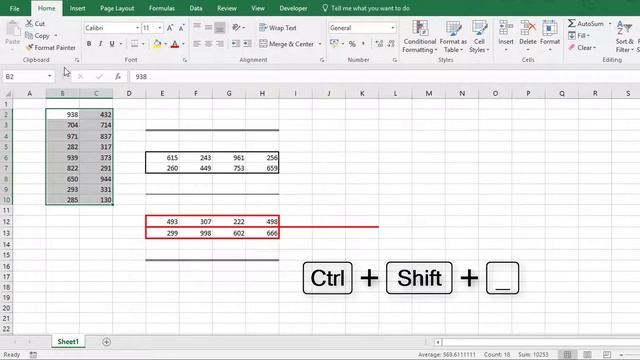Image resolution: width=640 pixels, height=360 pixels.
Task: Open Sort & Filter menu
Action: tap(624, 37)
